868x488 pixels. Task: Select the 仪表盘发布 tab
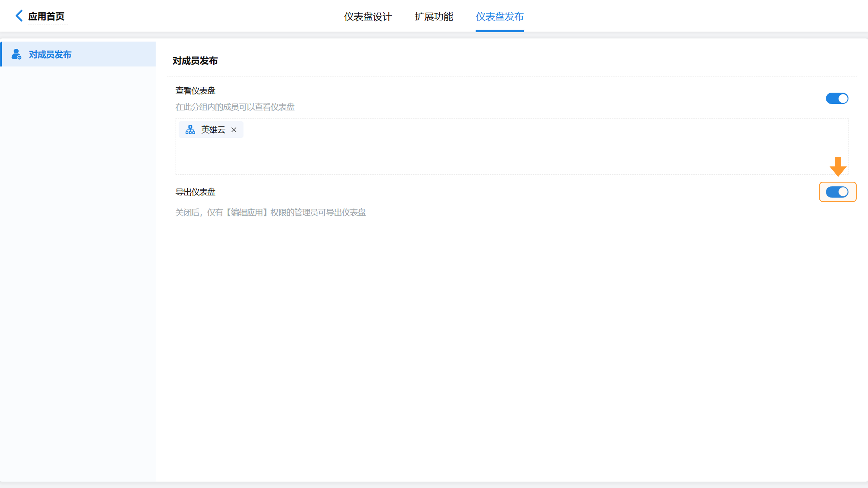(x=499, y=16)
